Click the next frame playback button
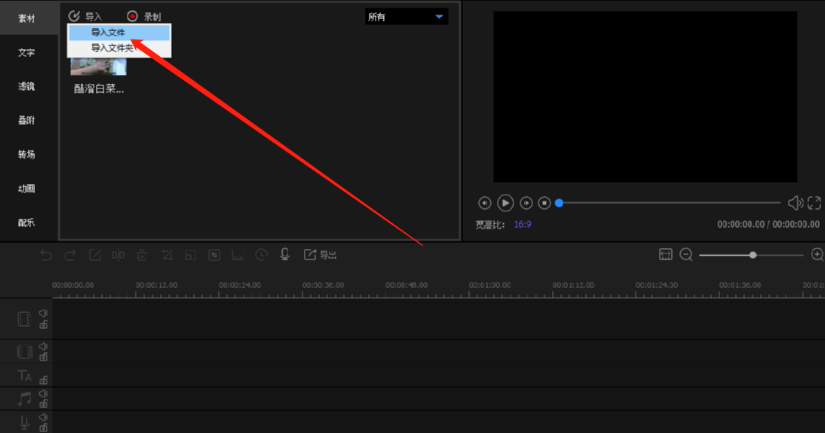Screen dimensions: 825x433 point(526,203)
